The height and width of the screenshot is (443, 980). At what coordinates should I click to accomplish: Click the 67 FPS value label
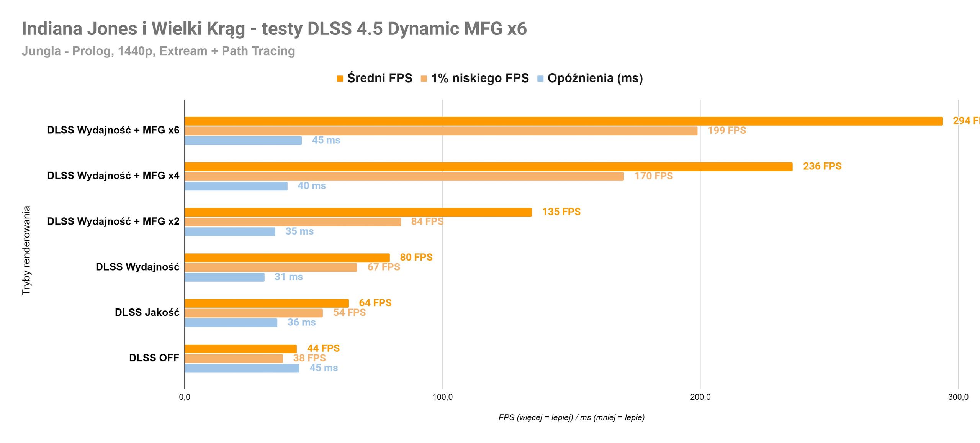click(x=384, y=267)
